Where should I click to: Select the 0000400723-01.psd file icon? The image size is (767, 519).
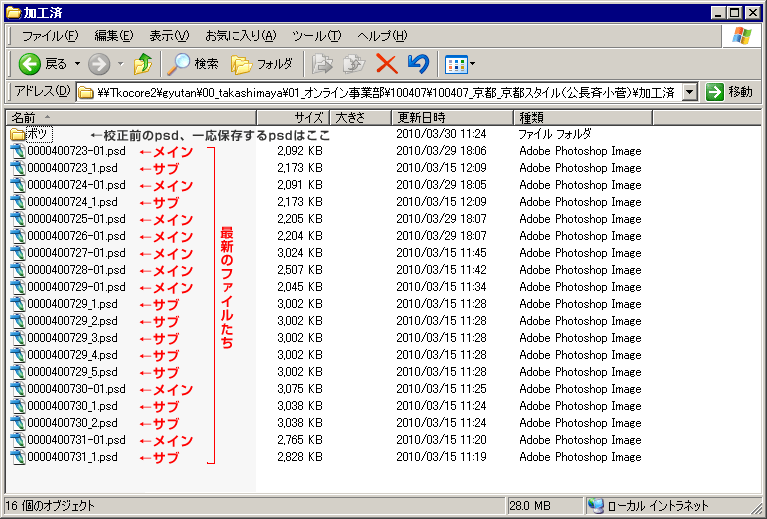click(17, 151)
